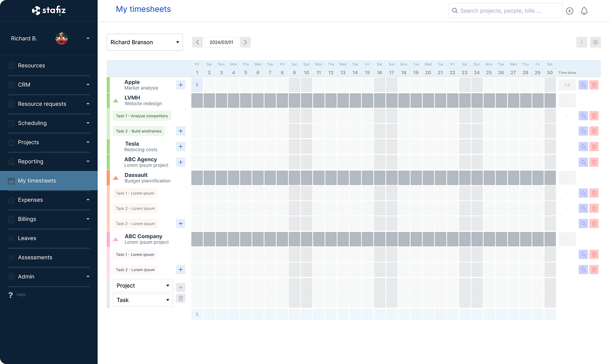Click fill icon on Apple row

pyautogui.click(x=583, y=85)
